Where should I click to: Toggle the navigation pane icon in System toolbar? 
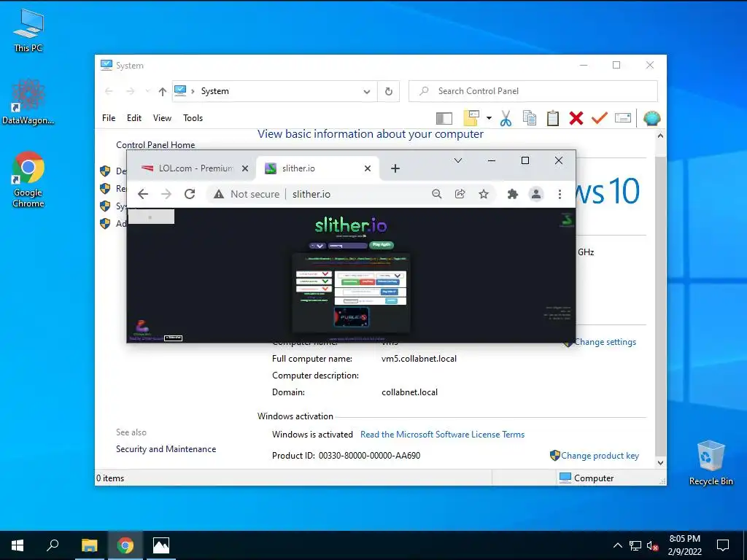click(444, 118)
